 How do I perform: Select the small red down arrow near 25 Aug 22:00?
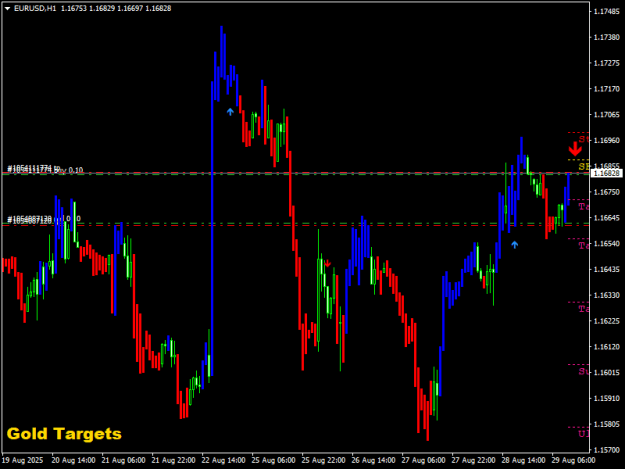coord(328,263)
